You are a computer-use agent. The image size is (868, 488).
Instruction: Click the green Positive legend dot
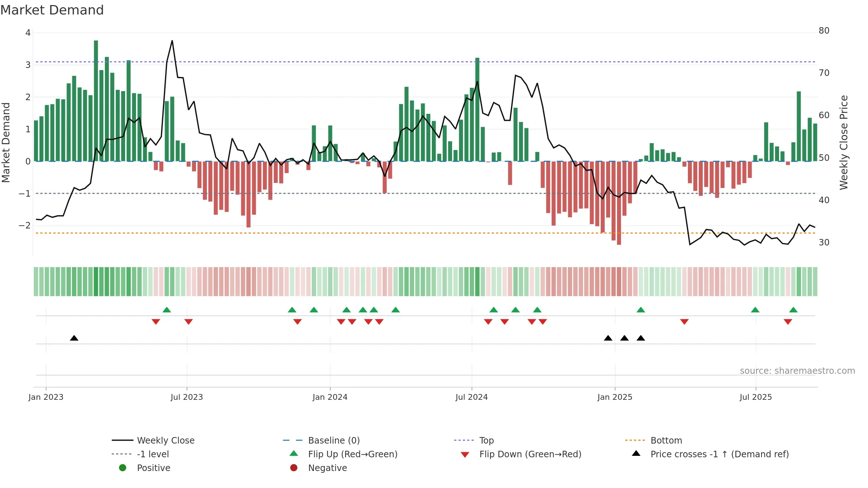pos(123,468)
